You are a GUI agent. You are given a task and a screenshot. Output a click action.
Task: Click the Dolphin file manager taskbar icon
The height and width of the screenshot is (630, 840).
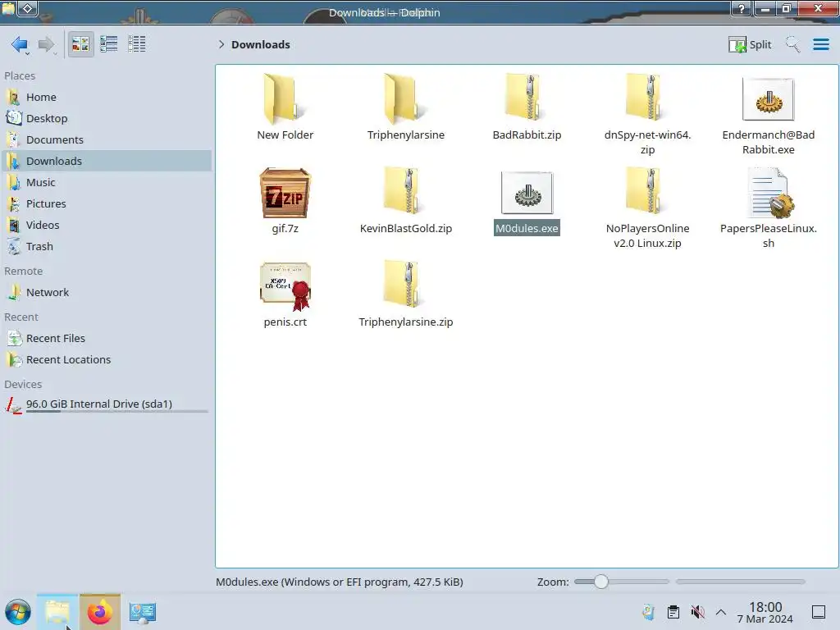(57, 612)
